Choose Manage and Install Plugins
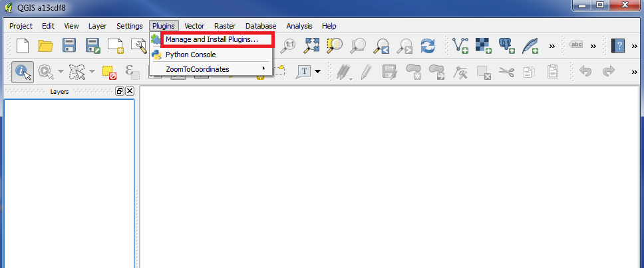644x268 pixels. pos(211,39)
